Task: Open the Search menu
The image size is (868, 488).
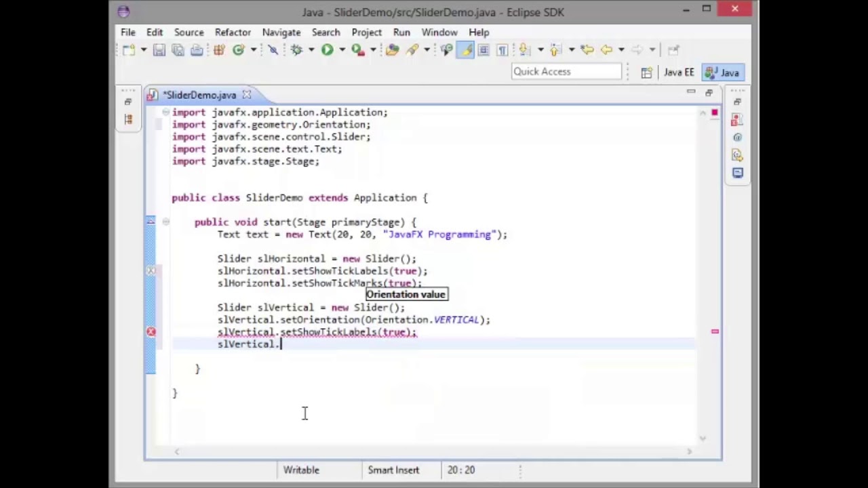Action: (326, 33)
